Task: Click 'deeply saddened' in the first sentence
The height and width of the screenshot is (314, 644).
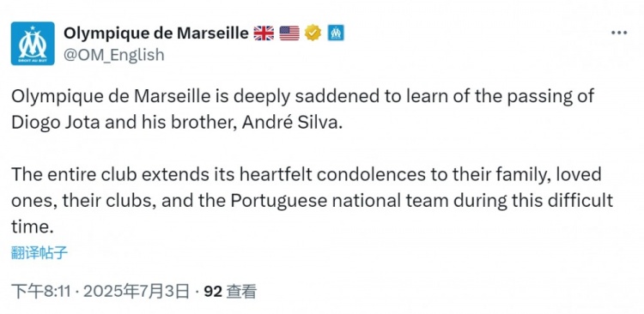Action: pyautogui.click(x=291, y=96)
